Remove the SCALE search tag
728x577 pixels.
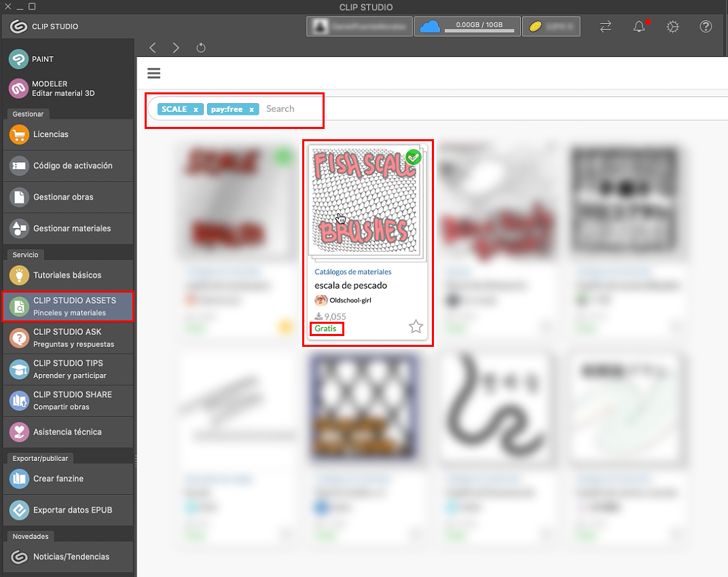(196, 109)
